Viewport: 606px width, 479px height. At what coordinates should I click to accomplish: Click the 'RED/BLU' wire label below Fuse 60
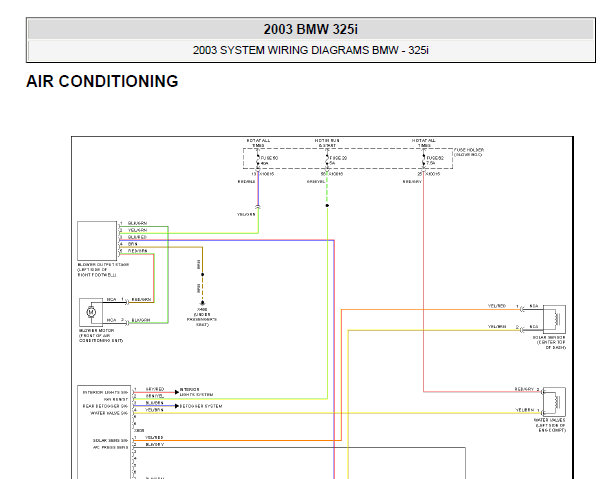click(246, 182)
